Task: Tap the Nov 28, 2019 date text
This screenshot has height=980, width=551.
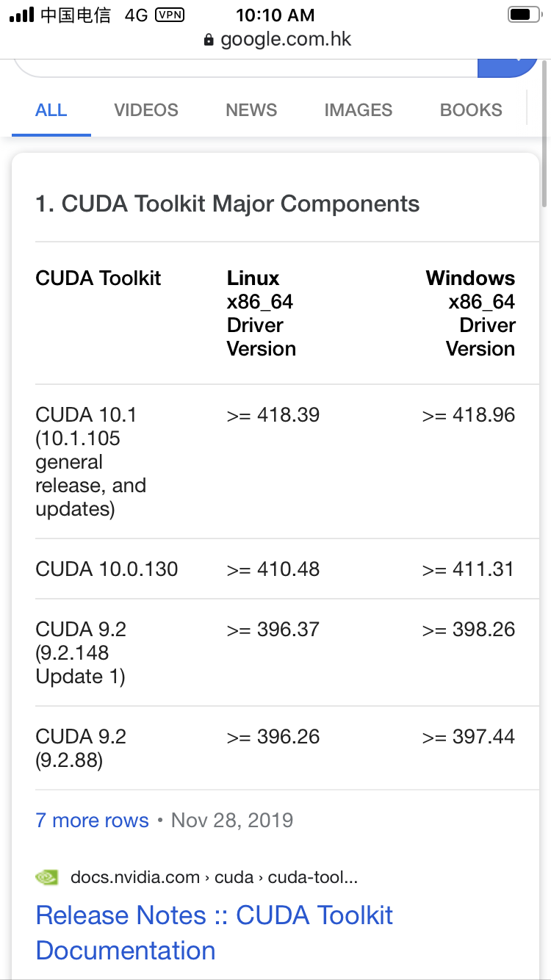Action: [231, 820]
